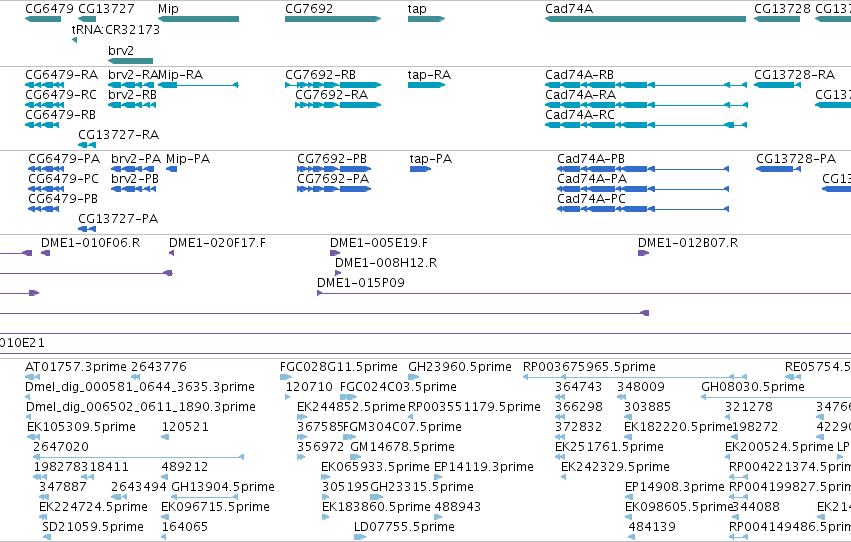Click EST GM14678.5prime
The image size is (851, 542).
click(x=355, y=457)
